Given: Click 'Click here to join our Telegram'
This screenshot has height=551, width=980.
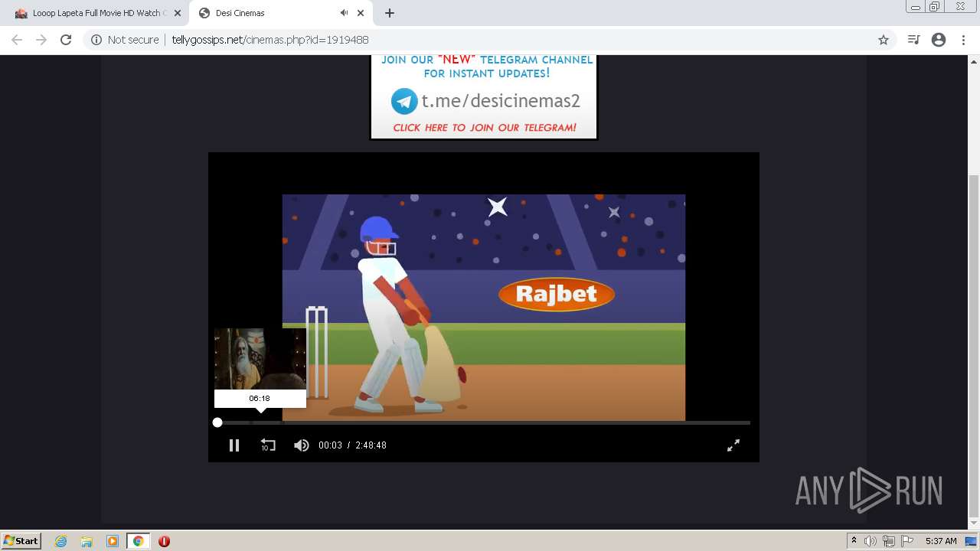Looking at the screenshot, I should pos(485,128).
